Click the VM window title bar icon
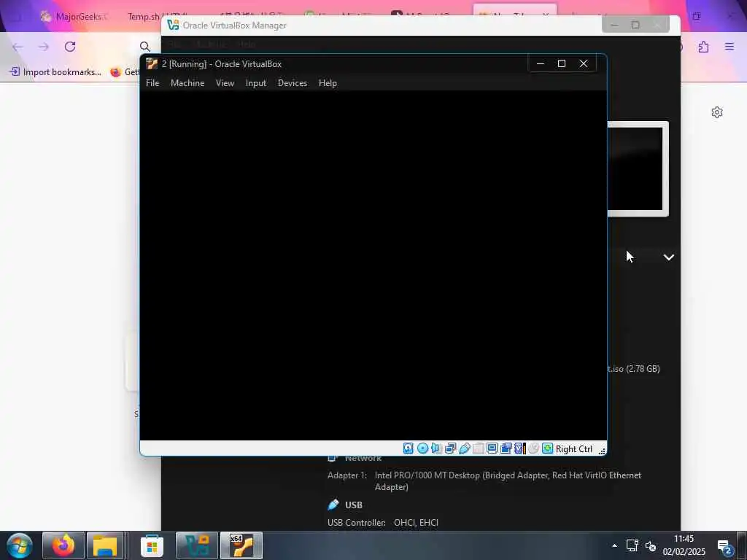 click(x=152, y=64)
